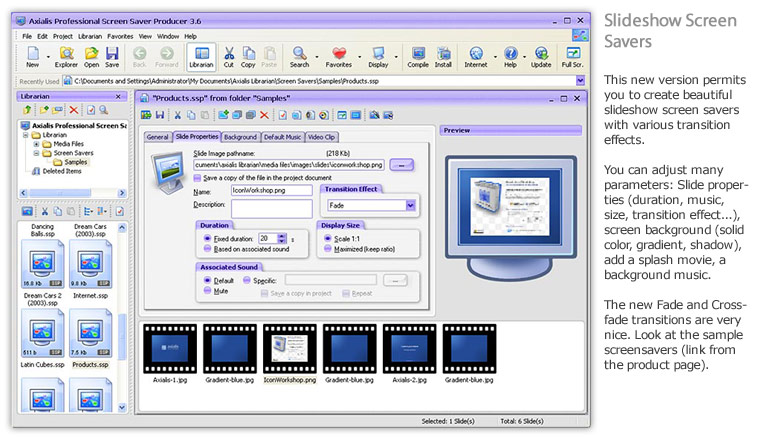Delete slide with red X in Products.ssp toolbar
The image size is (760, 440).
tap(264, 115)
